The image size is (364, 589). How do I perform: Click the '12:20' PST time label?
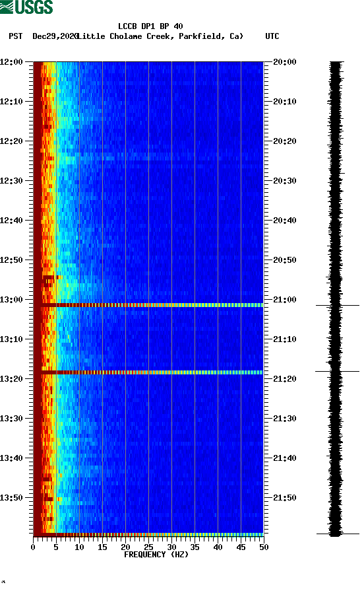coord(12,141)
